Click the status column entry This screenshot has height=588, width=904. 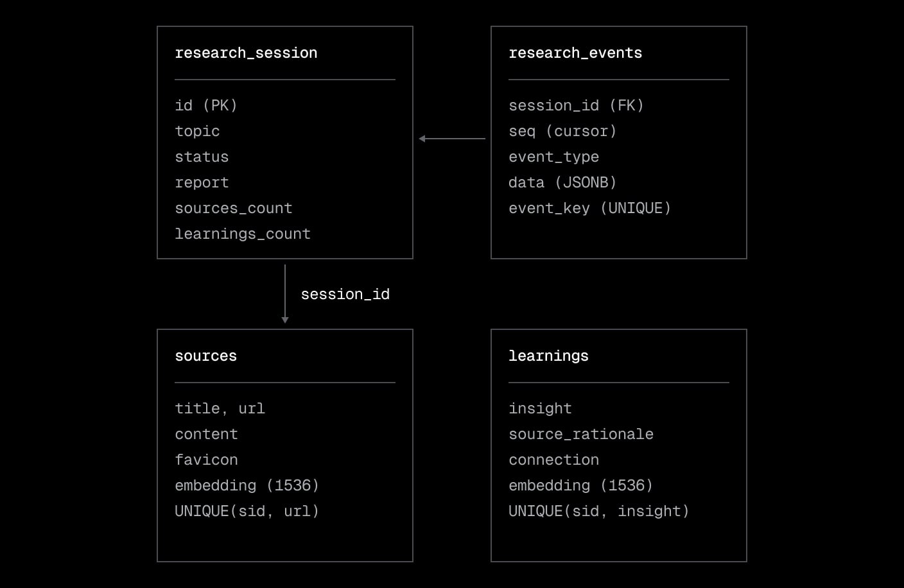click(202, 157)
